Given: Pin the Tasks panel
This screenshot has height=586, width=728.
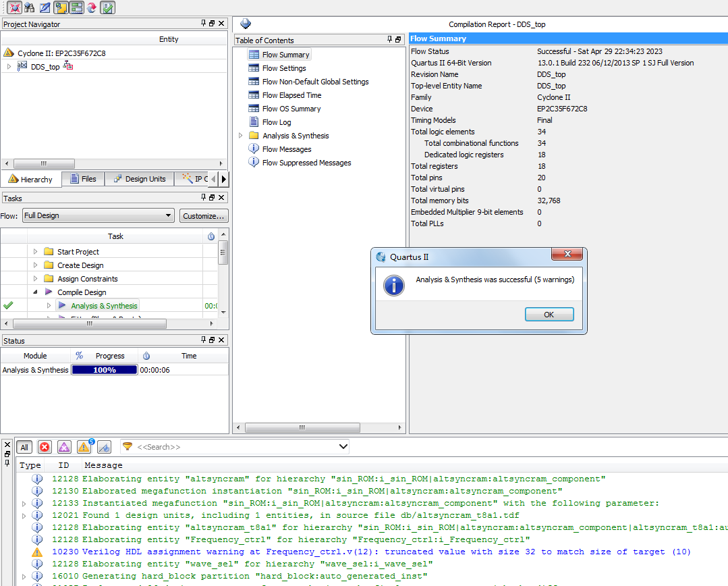Looking at the screenshot, I should point(203,198).
